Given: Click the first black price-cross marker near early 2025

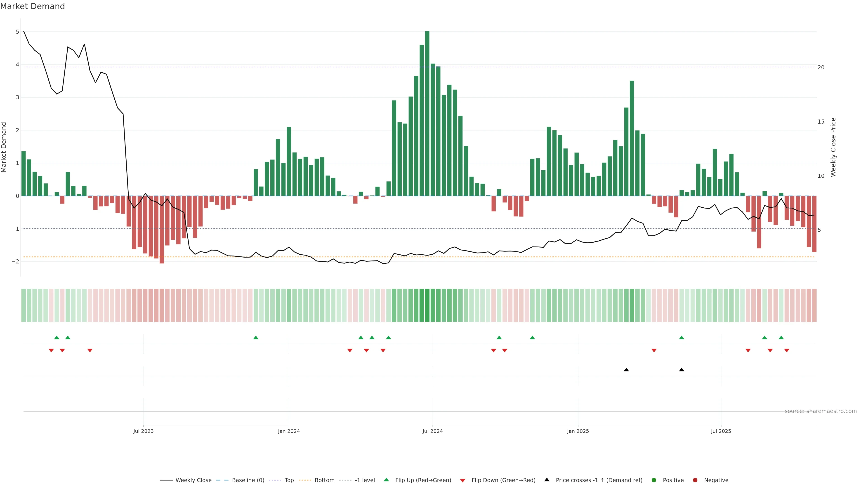Looking at the screenshot, I should (626, 370).
